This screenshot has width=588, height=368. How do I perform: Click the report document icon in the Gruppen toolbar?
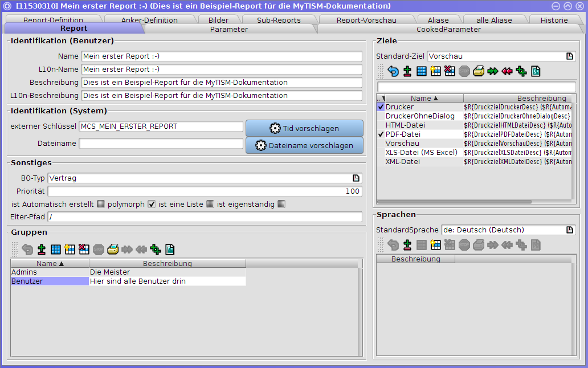pyautogui.click(x=169, y=249)
